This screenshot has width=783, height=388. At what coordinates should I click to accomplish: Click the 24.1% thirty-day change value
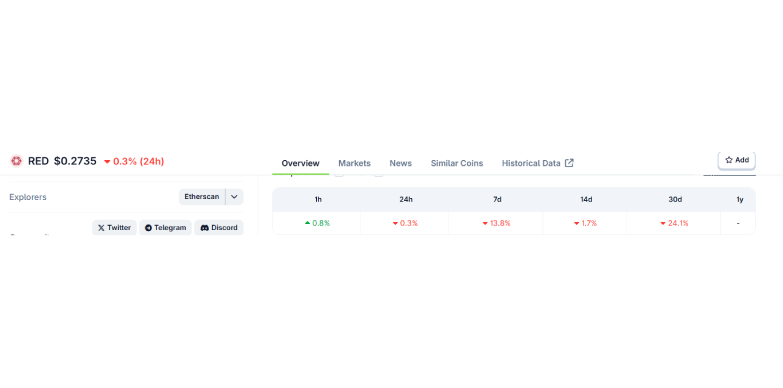coord(674,223)
